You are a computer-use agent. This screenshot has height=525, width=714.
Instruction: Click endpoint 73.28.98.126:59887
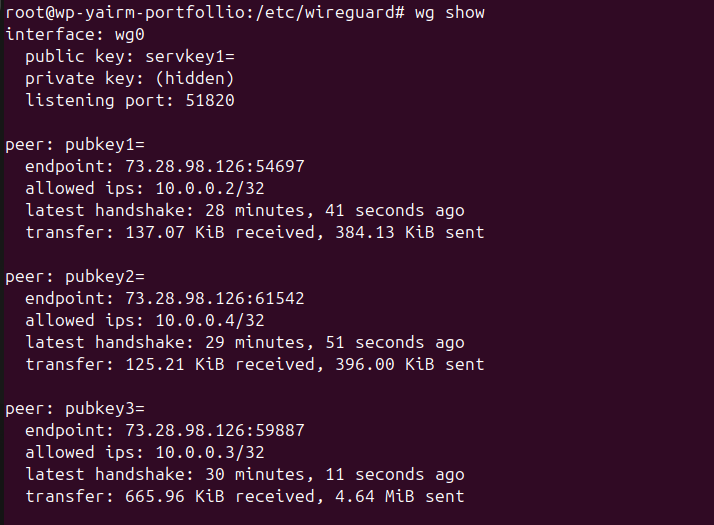215,431
